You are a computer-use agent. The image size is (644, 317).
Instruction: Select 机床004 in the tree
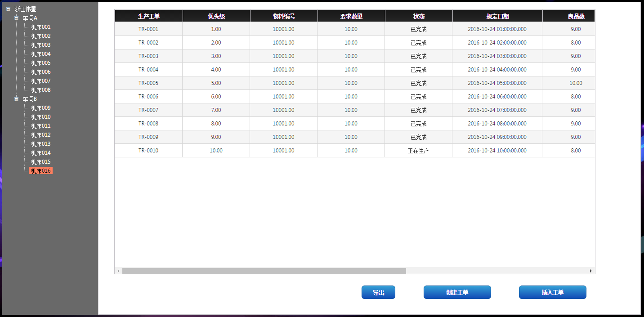tap(40, 54)
